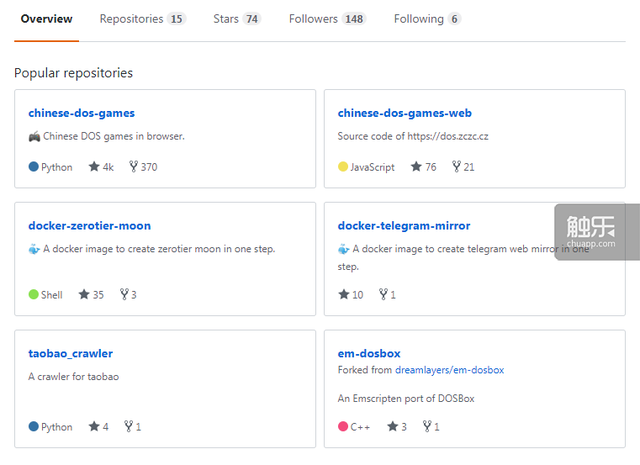Click the yellow JavaScript language dot

tap(343, 167)
